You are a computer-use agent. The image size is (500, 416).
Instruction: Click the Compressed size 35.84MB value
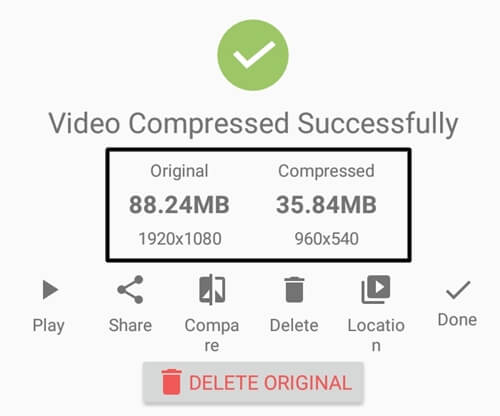click(x=326, y=204)
